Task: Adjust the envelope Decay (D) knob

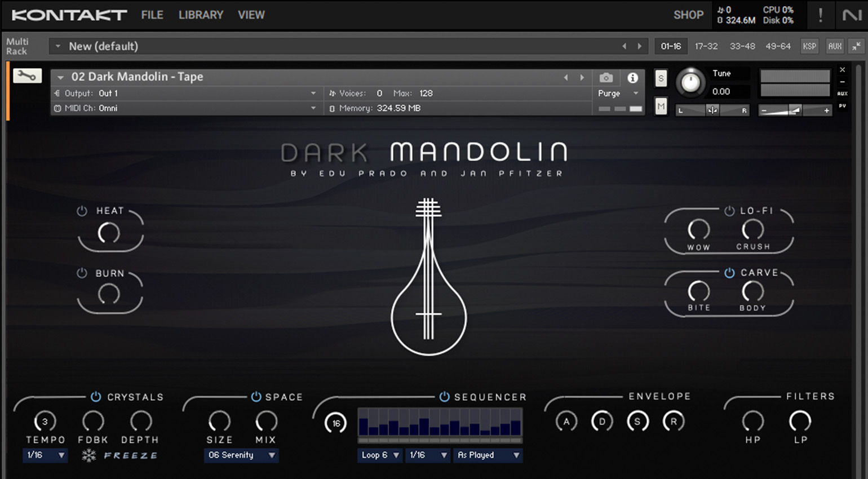Action: (x=602, y=422)
